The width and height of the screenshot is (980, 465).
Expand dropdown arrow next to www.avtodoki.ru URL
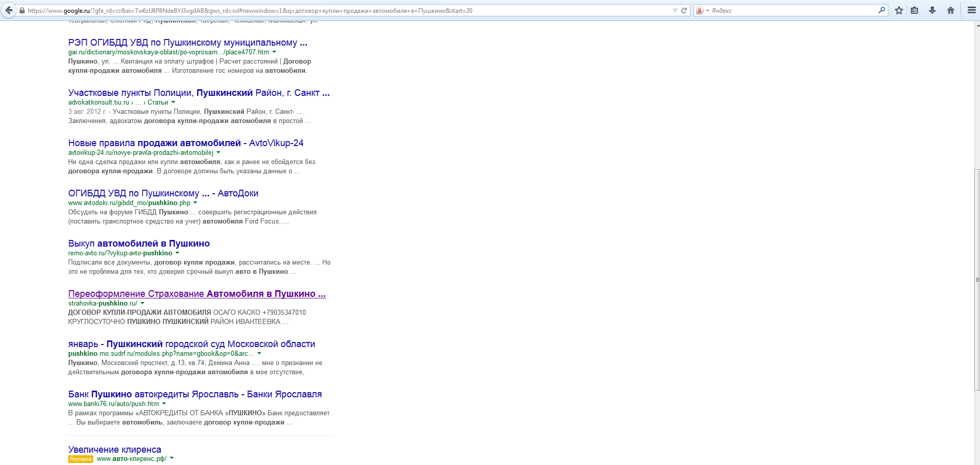pyautogui.click(x=195, y=203)
